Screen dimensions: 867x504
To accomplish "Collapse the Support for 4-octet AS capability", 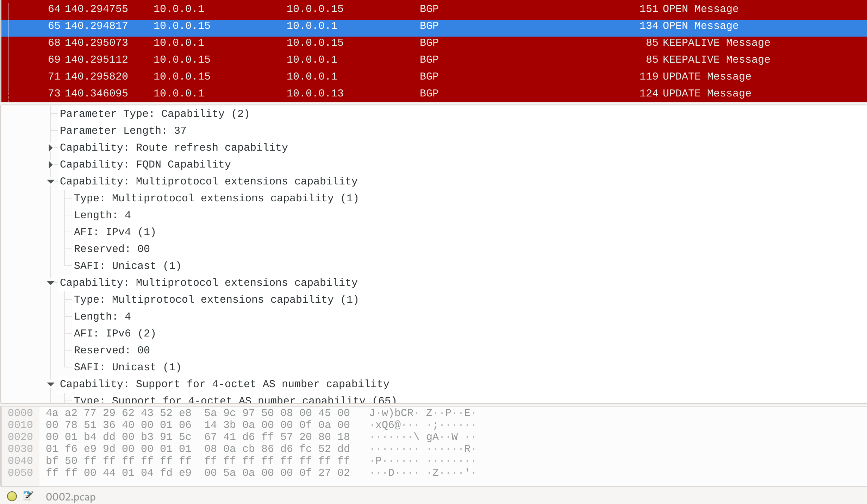I will (51, 384).
